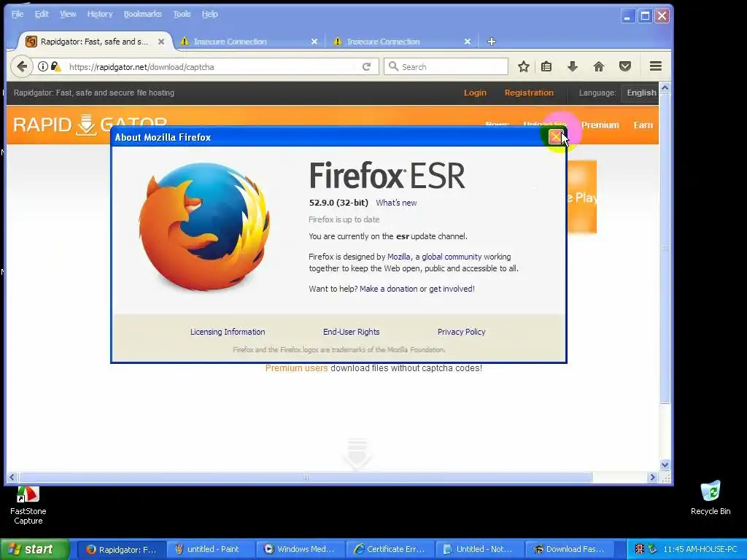This screenshot has width=747, height=560.
Task: Close the first Insecure Connection tab
Action: click(314, 42)
